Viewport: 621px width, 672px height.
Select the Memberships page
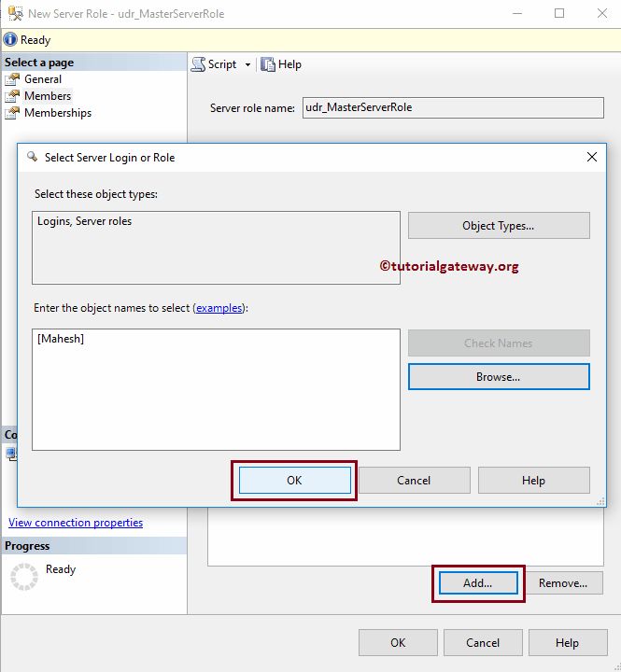[58, 113]
